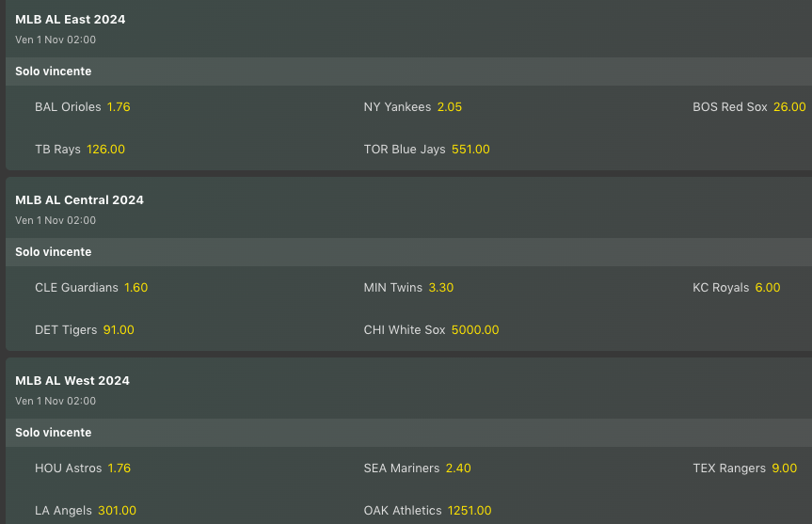Viewport: 812px width, 524px height.
Task: Select MIN Twins odds 3.30
Action: point(440,288)
